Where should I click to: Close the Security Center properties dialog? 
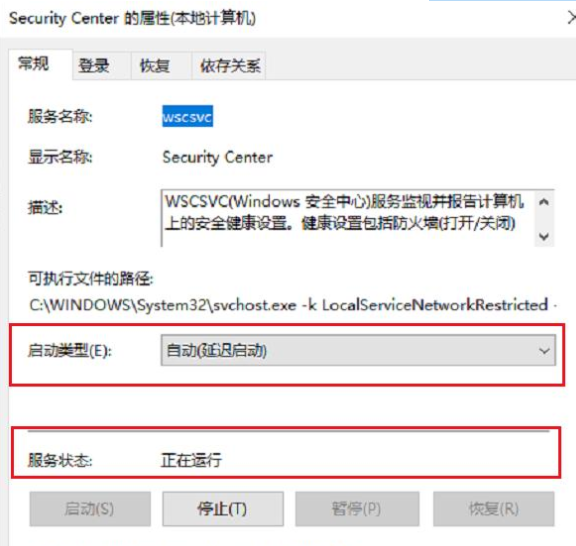tap(571, 18)
